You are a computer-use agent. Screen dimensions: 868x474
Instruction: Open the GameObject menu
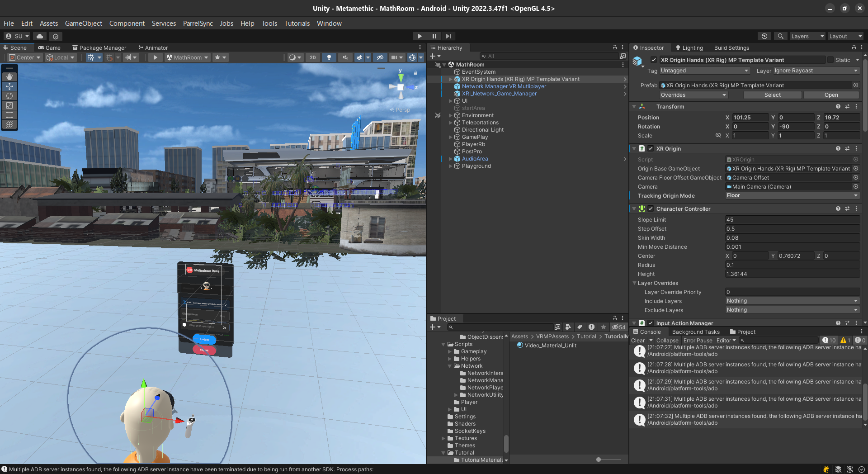tap(83, 24)
